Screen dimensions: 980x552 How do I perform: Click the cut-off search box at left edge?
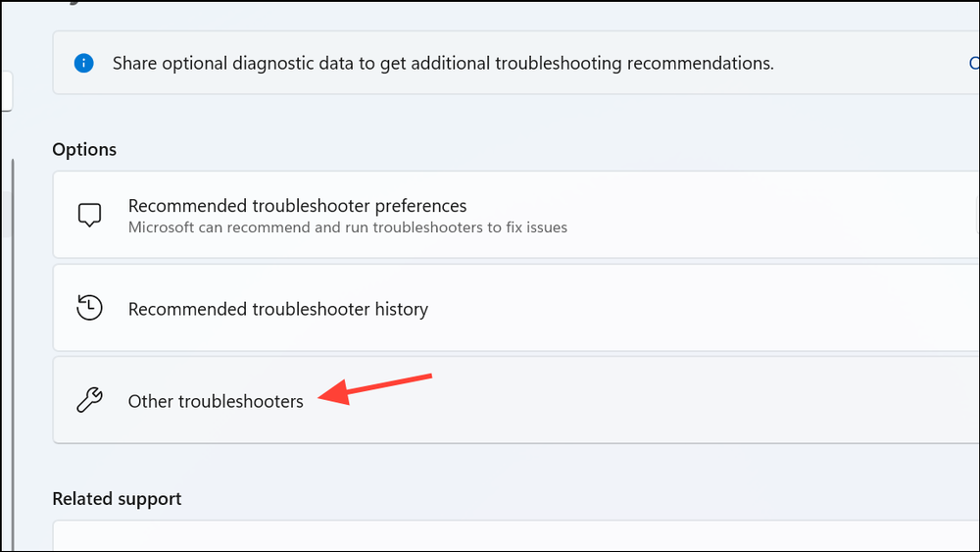point(7,91)
